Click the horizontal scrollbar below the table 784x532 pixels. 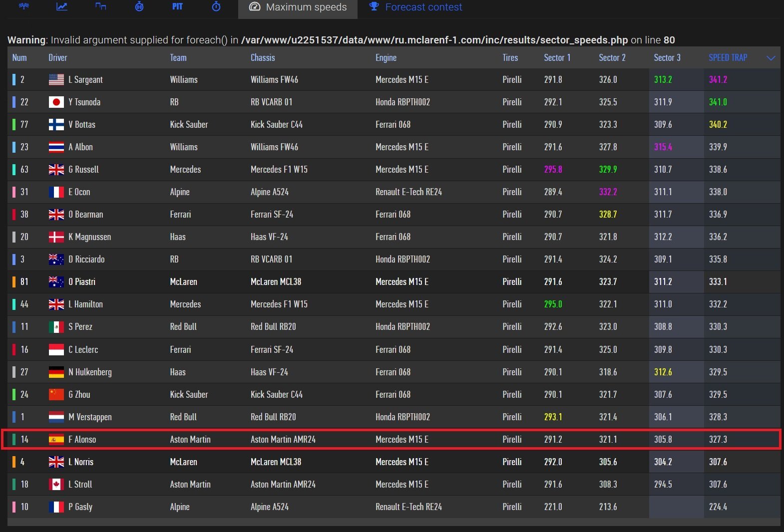tap(393, 522)
